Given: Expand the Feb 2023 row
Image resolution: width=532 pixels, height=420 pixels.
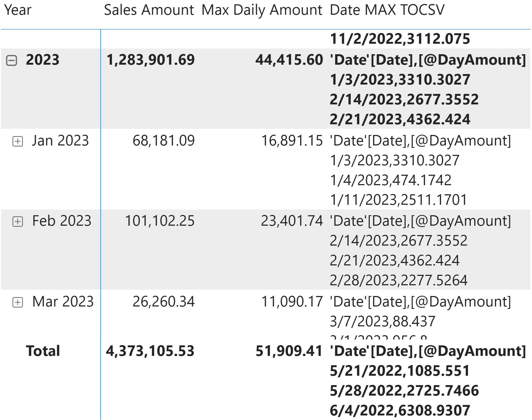Looking at the screenshot, I should (18, 222).
